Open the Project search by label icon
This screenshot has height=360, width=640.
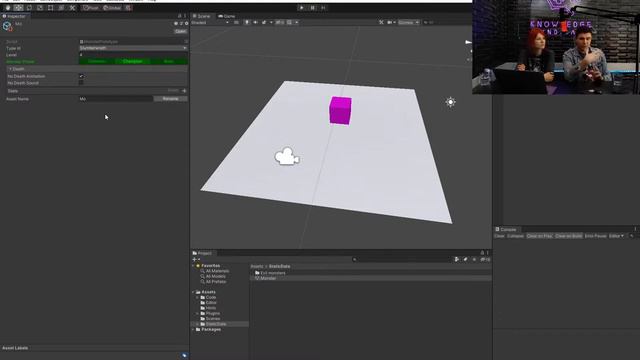465,259
